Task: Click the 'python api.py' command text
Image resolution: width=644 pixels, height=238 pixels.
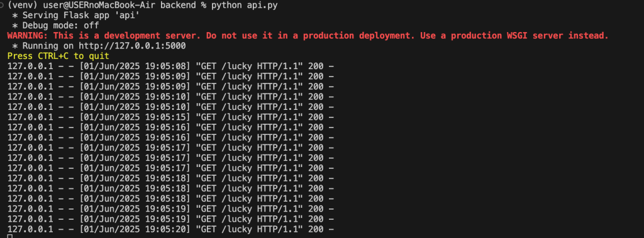Action: pyautogui.click(x=237, y=6)
